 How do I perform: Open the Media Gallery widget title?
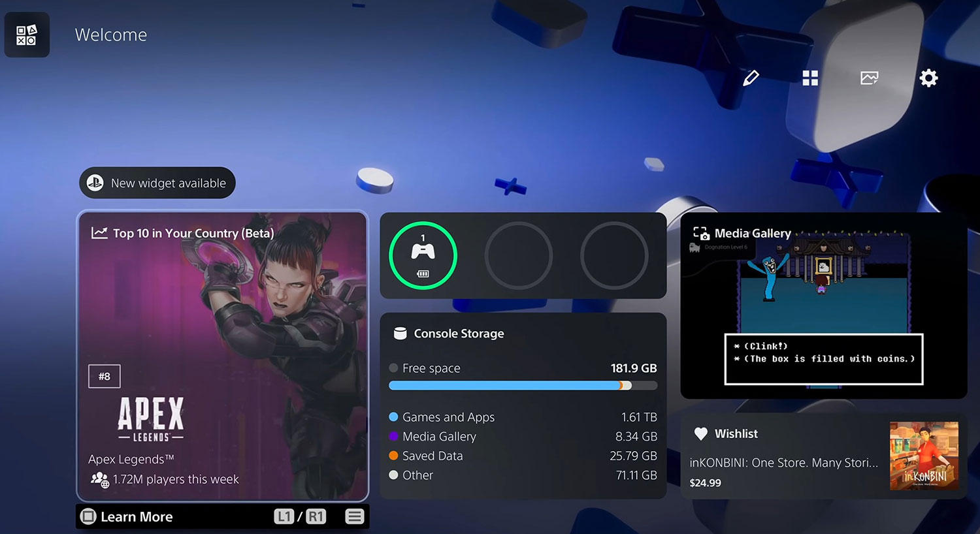pos(753,233)
